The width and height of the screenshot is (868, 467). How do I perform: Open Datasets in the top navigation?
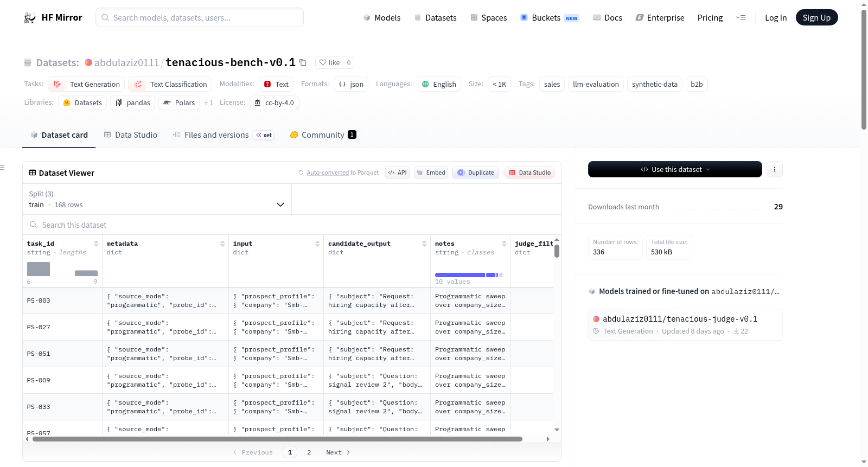tap(435, 18)
